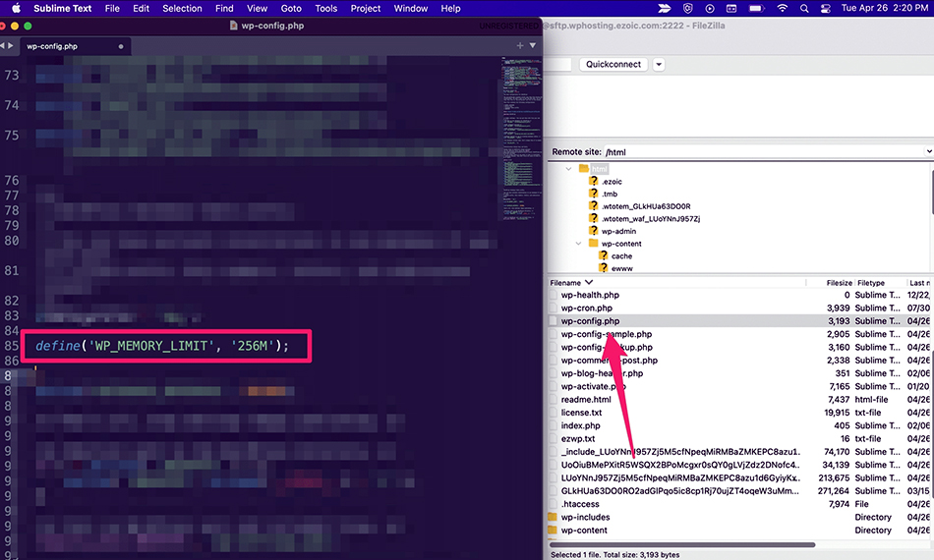The width and height of the screenshot is (934, 560).
Task: Click the define WP_MEMORY_LIMIT code line
Action: point(162,346)
